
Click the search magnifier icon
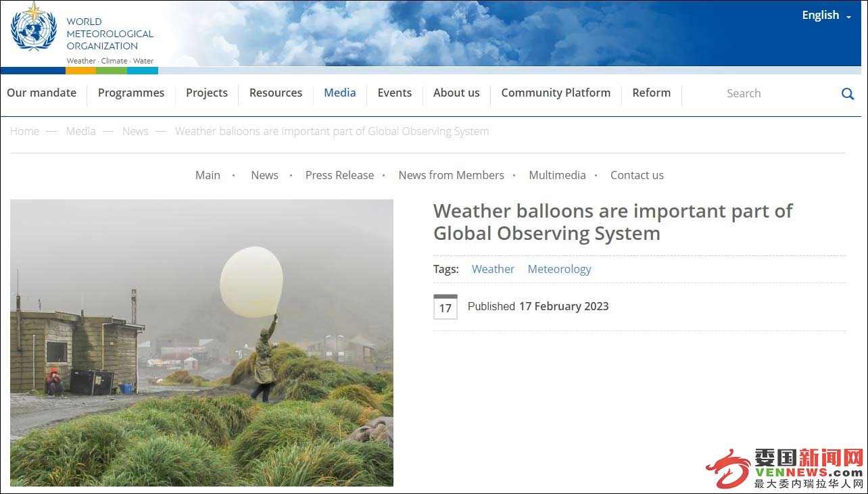848,94
